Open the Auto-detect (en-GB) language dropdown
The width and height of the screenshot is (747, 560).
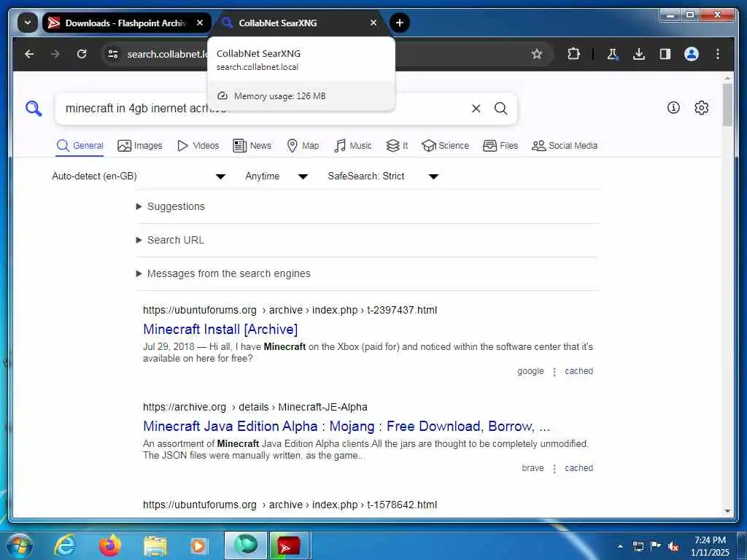[139, 176]
